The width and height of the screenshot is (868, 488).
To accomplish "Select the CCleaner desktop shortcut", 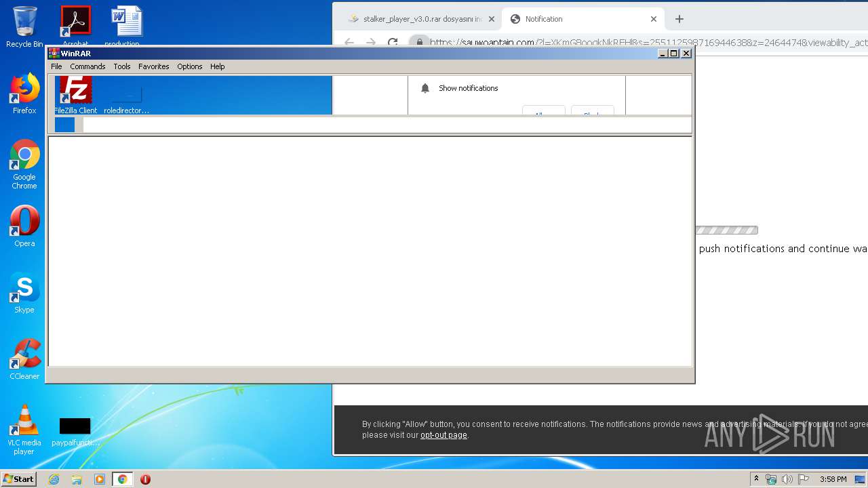I will coord(24,359).
